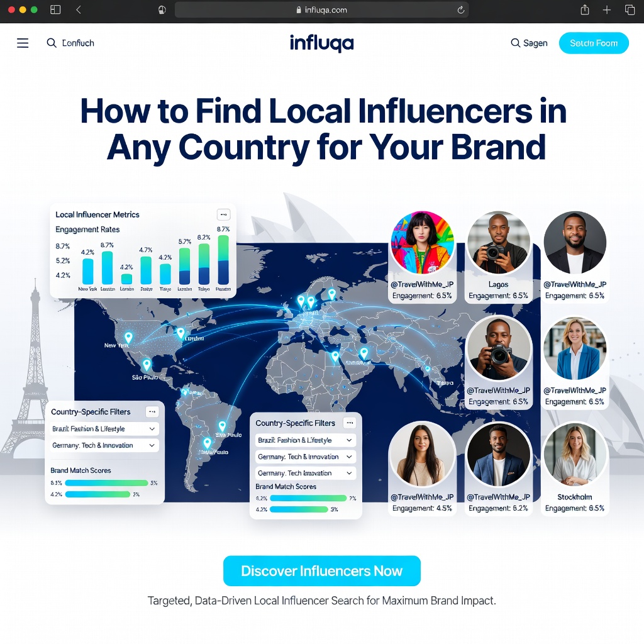
Task: Open the Country-Specific Filters ellipsis menu
Action: pos(152,412)
